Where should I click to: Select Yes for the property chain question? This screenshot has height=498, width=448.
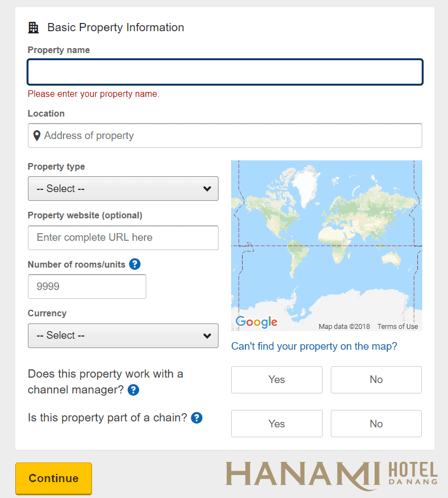coord(277,423)
